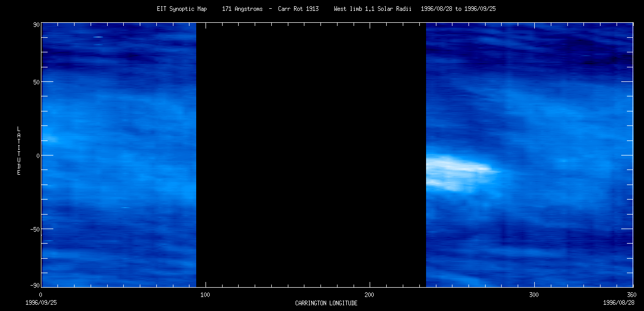The image size is (644, 311).
Task: Click the 300 longitude tick label
Action: [534, 295]
